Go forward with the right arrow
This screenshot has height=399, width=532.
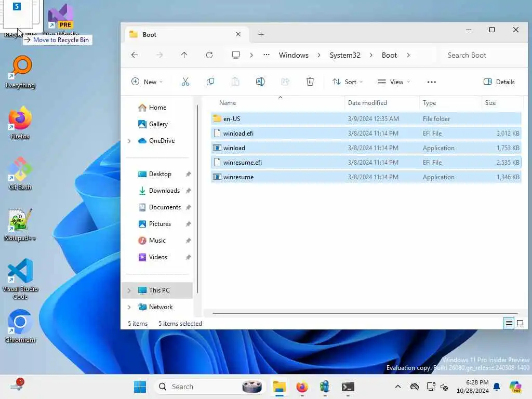click(159, 55)
